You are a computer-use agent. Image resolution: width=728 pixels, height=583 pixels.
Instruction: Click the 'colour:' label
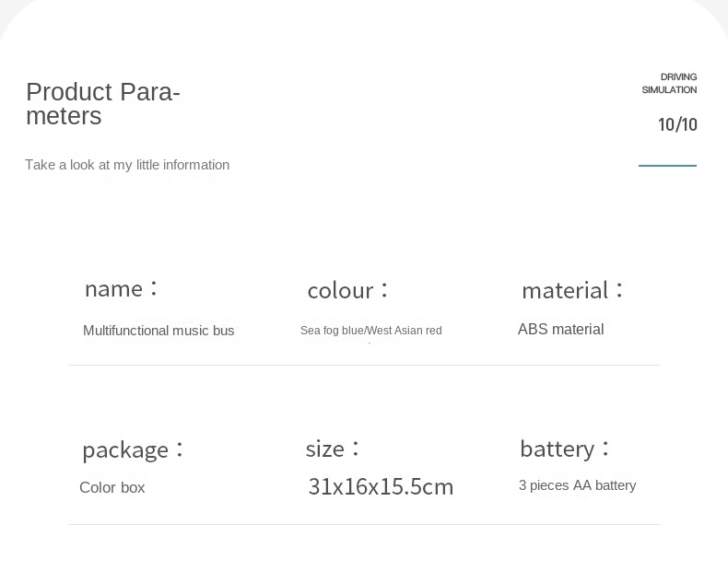pyautogui.click(x=348, y=290)
